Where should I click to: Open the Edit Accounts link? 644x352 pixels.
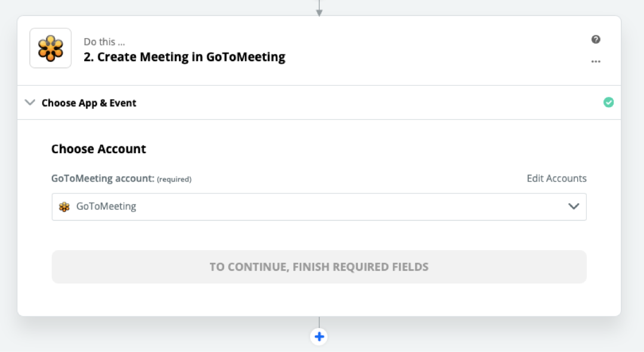pyautogui.click(x=556, y=179)
